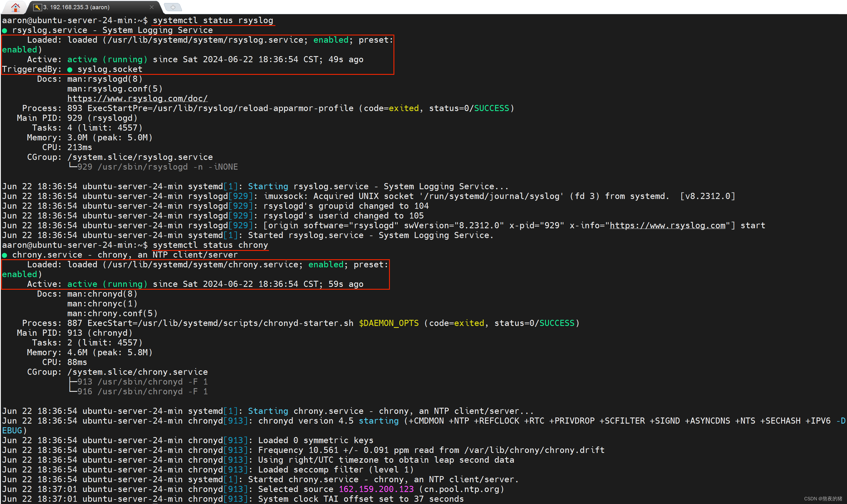The width and height of the screenshot is (847, 504).
Task: Click '/var/lib/chrony/chrony.drift' path in log
Action: pyautogui.click(x=534, y=450)
